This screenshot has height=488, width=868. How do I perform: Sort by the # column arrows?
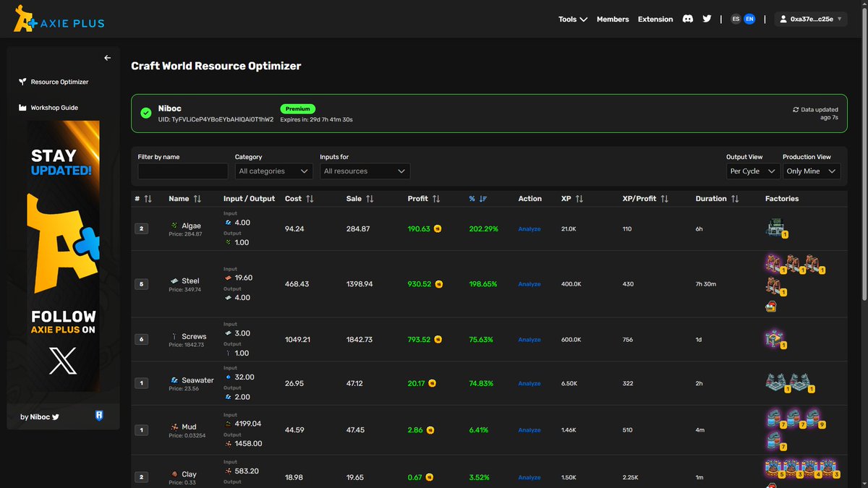point(148,198)
